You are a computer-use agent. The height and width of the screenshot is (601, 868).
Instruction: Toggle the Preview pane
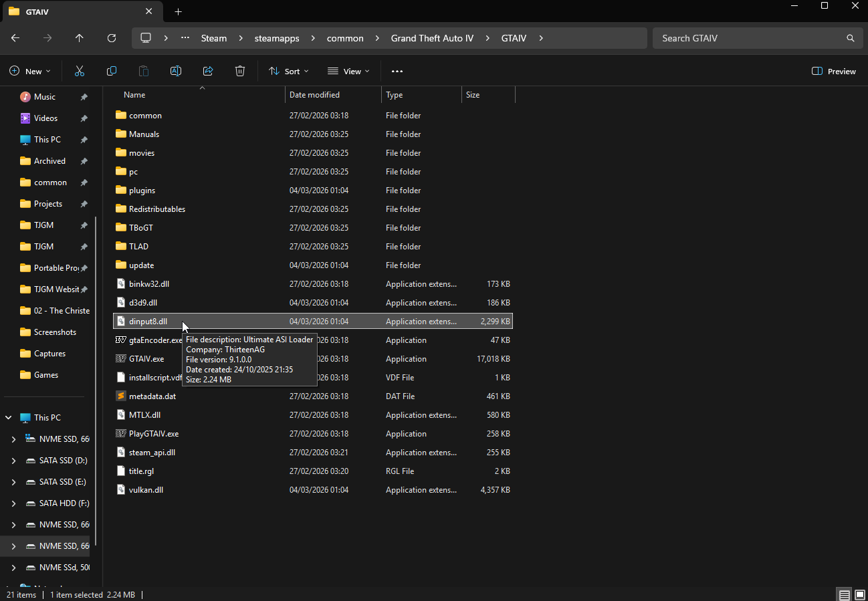[833, 70]
